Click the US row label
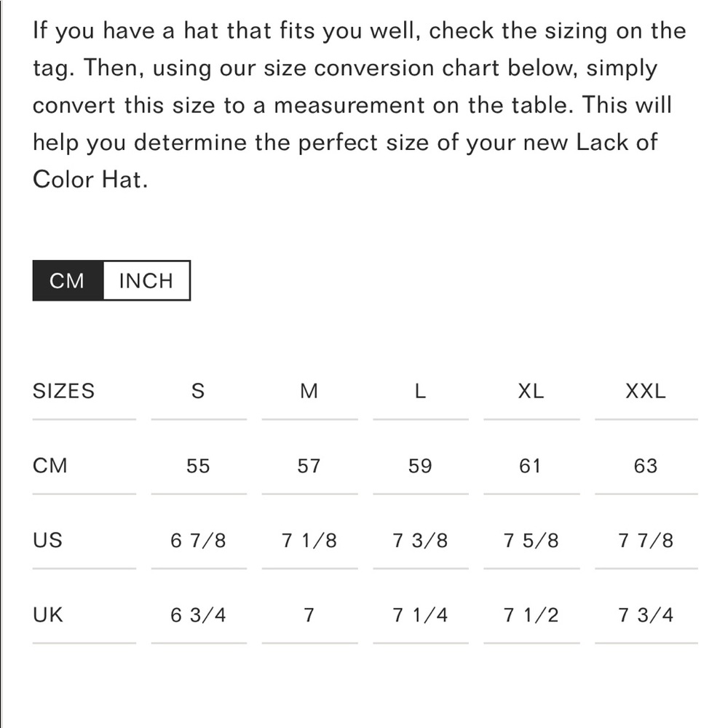 click(47, 540)
